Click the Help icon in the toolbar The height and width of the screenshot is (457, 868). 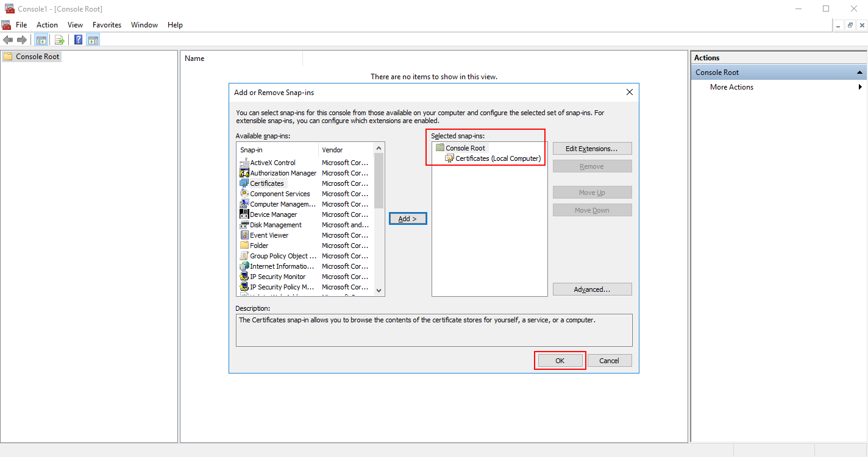(78, 39)
